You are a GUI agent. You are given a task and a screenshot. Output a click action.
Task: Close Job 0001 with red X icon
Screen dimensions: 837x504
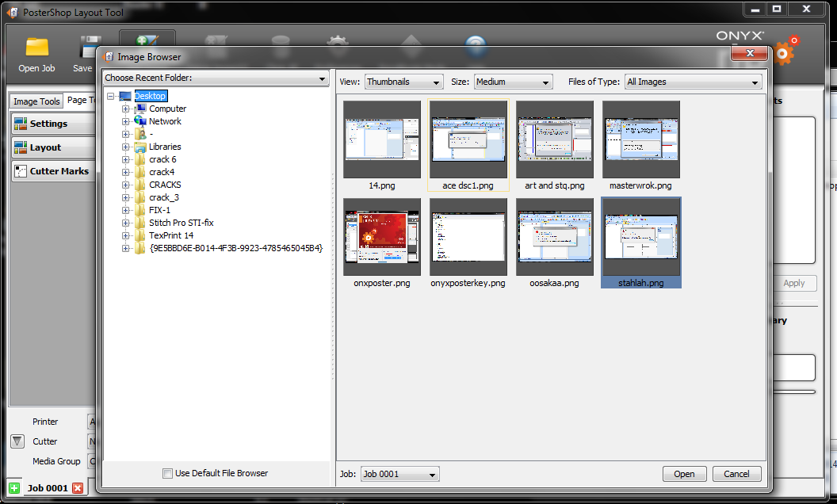pos(78,488)
